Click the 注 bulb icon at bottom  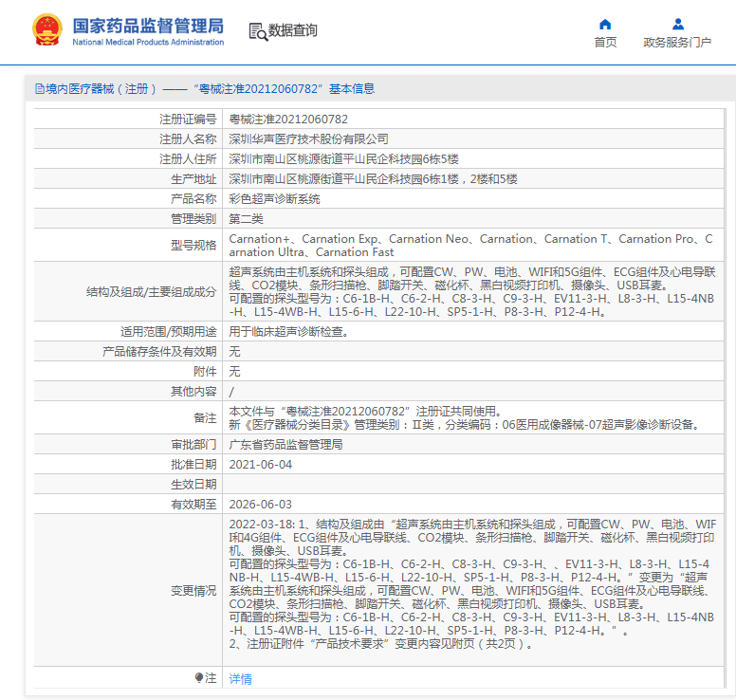pos(199,677)
